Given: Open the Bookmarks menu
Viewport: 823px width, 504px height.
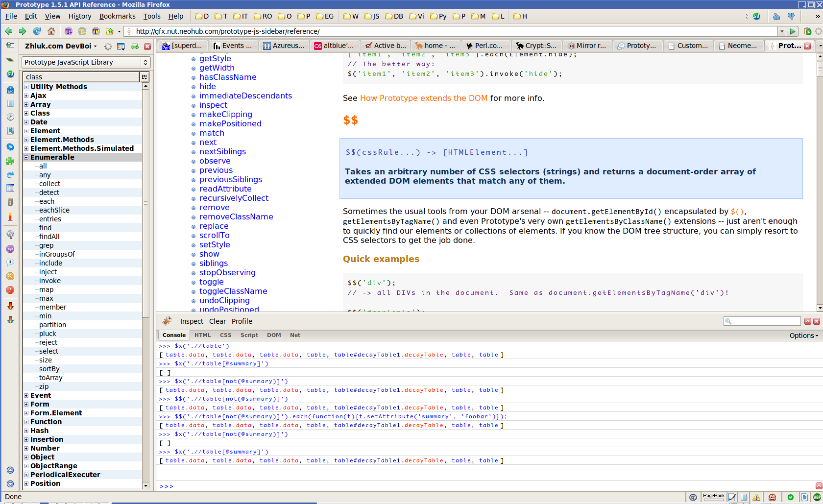Looking at the screenshot, I should (118, 16).
